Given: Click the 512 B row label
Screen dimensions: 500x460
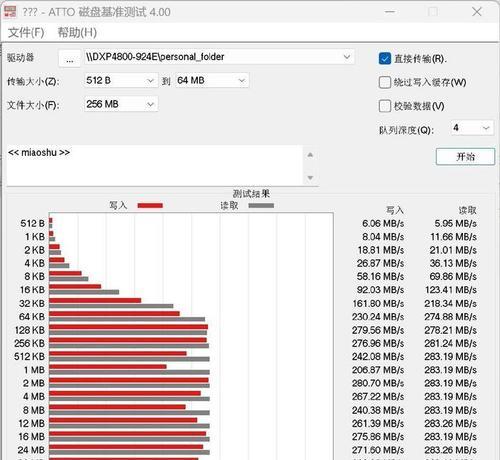Looking at the screenshot, I should (32, 223).
